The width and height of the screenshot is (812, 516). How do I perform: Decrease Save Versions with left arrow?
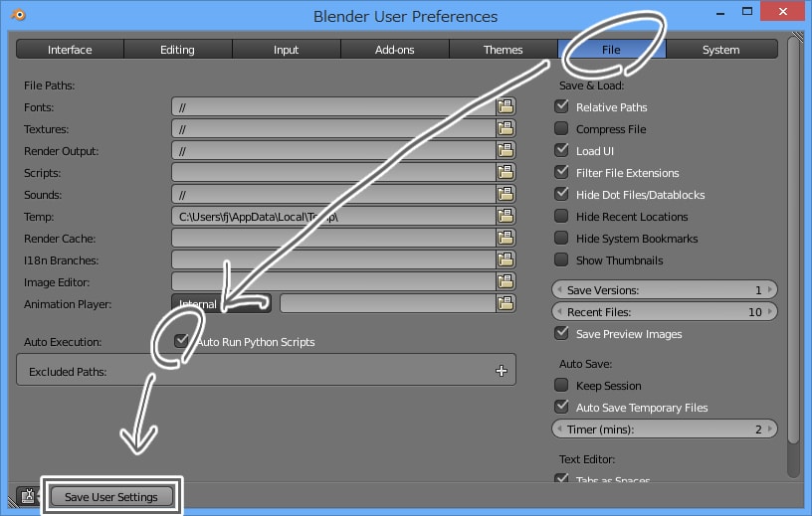pos(559,290)
